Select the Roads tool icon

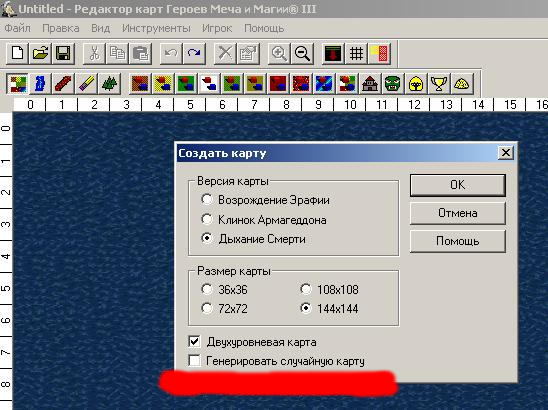[63, 84]
